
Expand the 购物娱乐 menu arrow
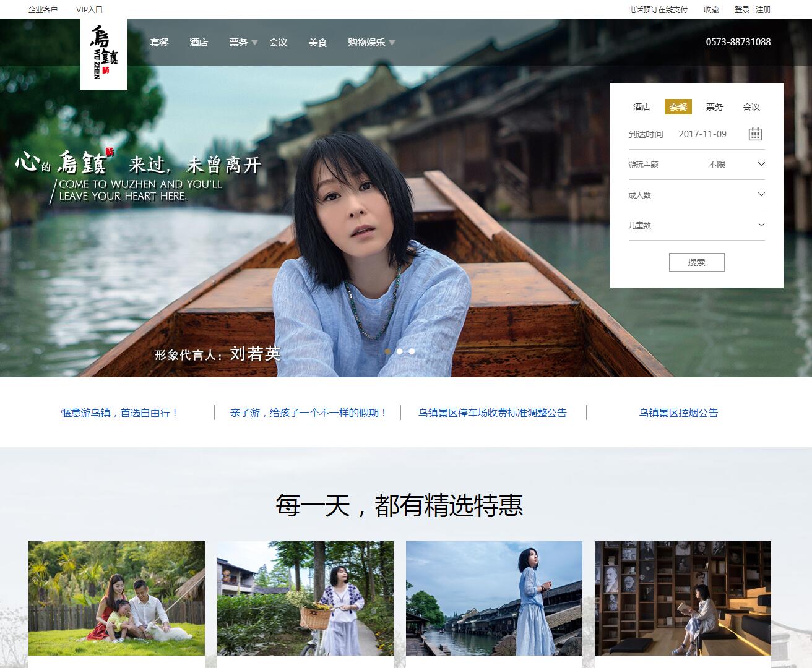point(392,43)
